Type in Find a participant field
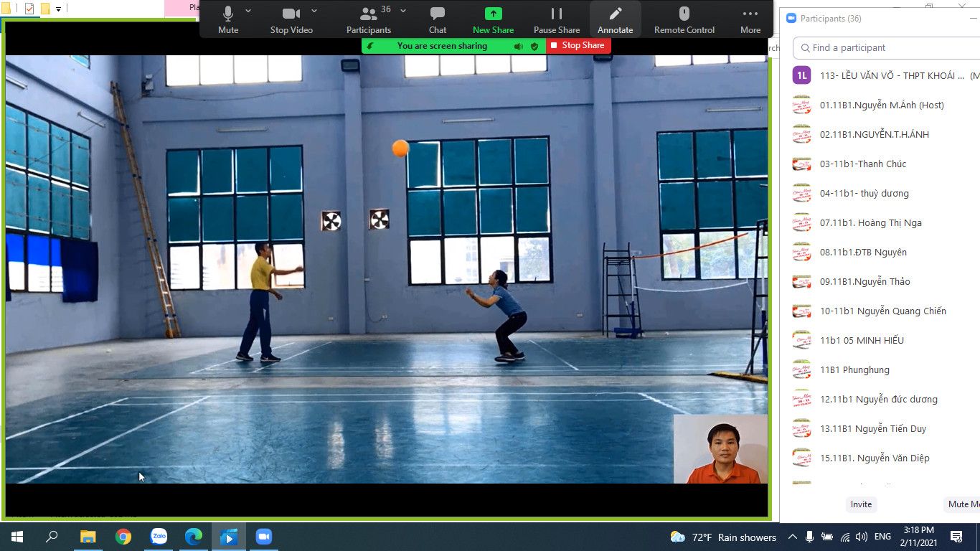The width and height of the screenshot is (980, 551). (890, 47)
